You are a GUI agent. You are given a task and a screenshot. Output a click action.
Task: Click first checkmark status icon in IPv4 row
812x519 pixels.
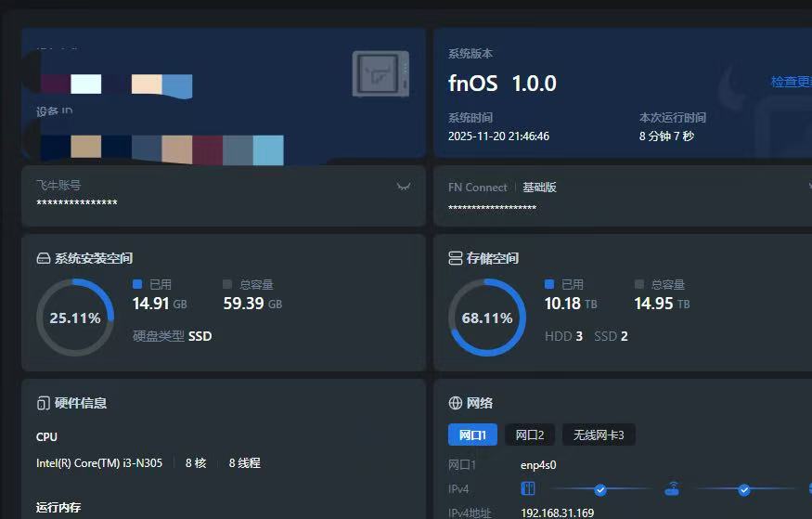600,488
